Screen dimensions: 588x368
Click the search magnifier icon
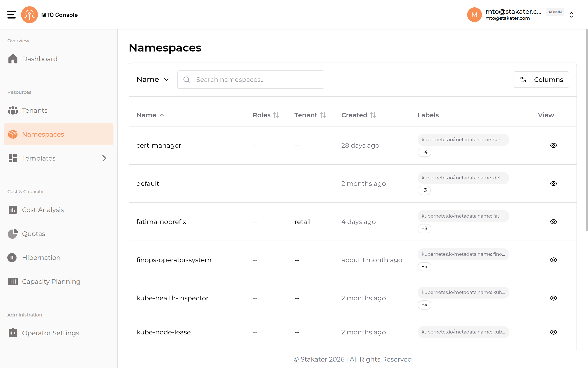186,80
